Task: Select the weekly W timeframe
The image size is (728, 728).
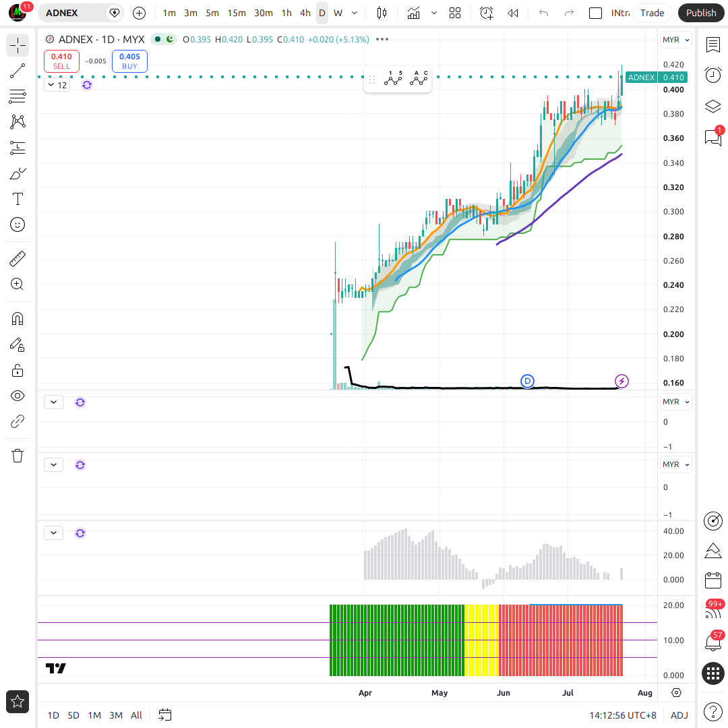Action: (x=338, y=13)
